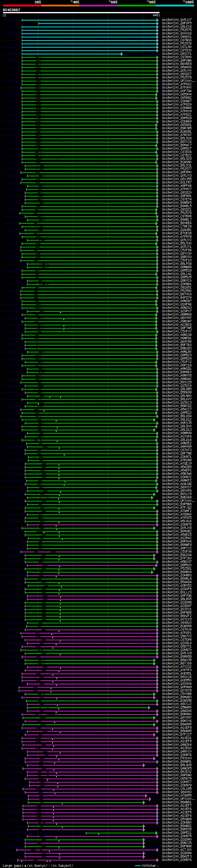Click label UniRef100_B6VRE8
The image size is (197, 868).
pos(177,64)
